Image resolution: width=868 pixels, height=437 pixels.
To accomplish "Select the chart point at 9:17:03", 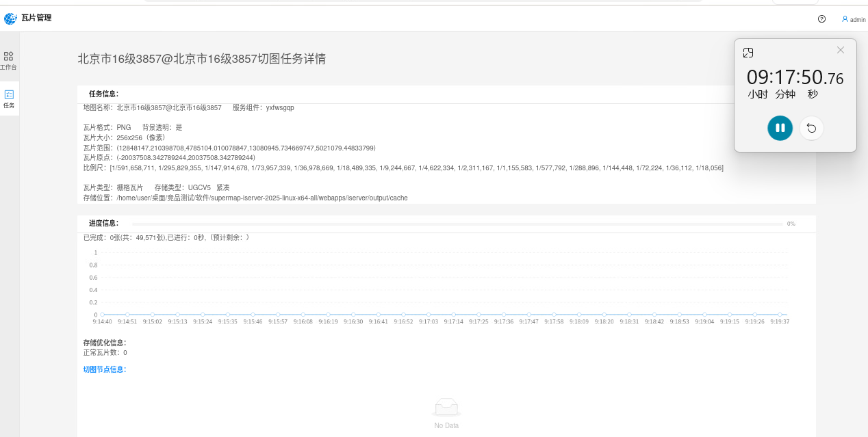I will coord(429,315).
